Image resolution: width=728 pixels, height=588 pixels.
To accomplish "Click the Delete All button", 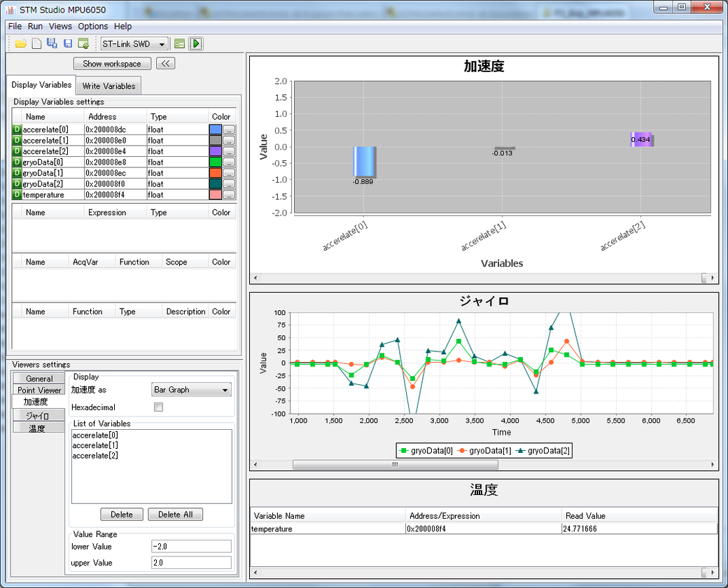I will [175, 514].
